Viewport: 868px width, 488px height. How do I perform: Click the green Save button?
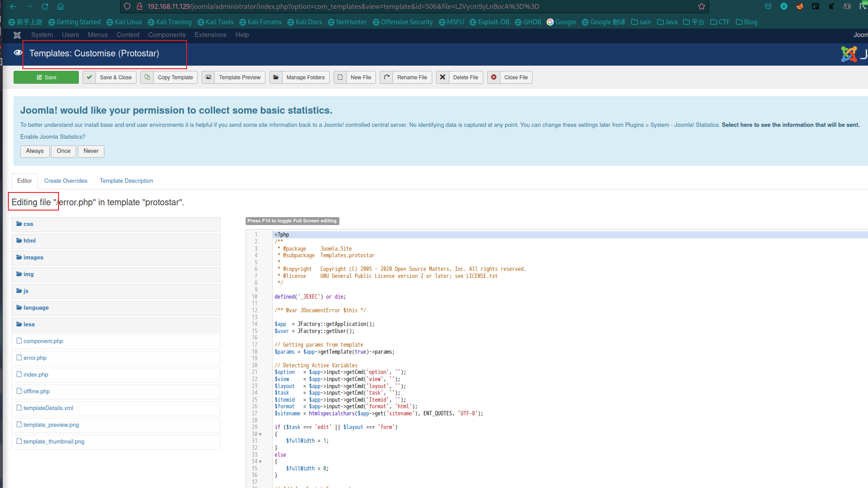pyautogui.click(x=46, y=77)
